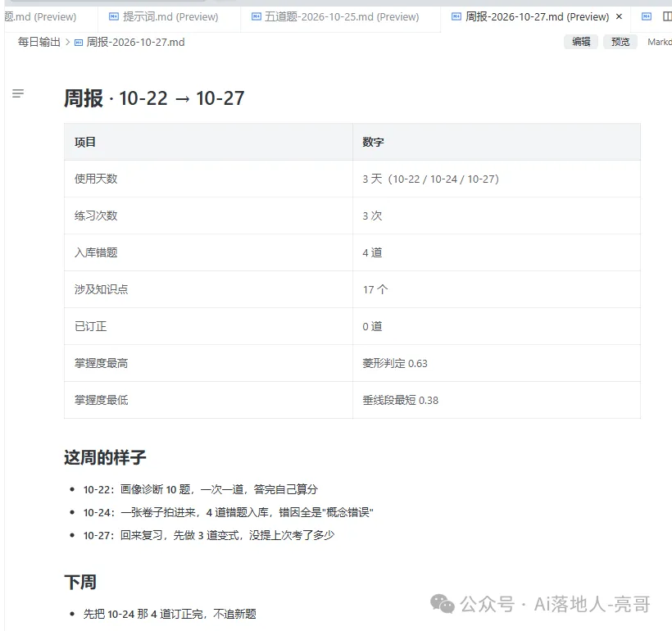Viewport: 672px width, 631px height.
Task: Open the Markdown mode option at far right
Action: 659,42
